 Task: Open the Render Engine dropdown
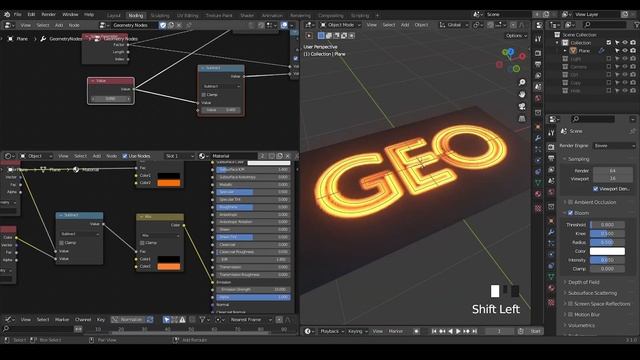(x=614, y=146)
